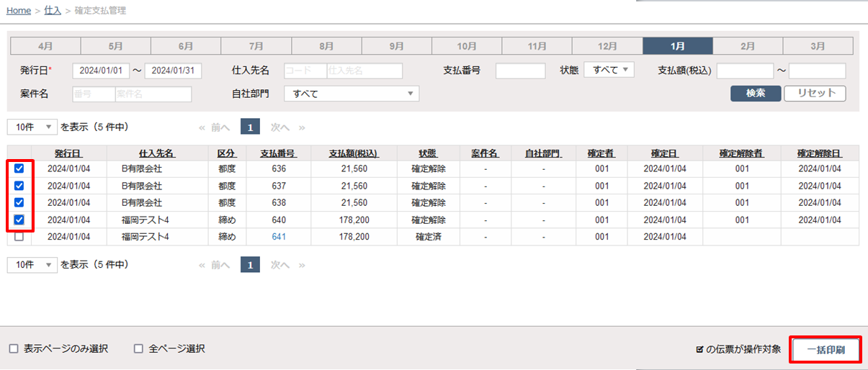Click the 一括印刷 bulk print button
Image resolution: width=868 pixels, height=370 pixels.
(x=826, y=350)
